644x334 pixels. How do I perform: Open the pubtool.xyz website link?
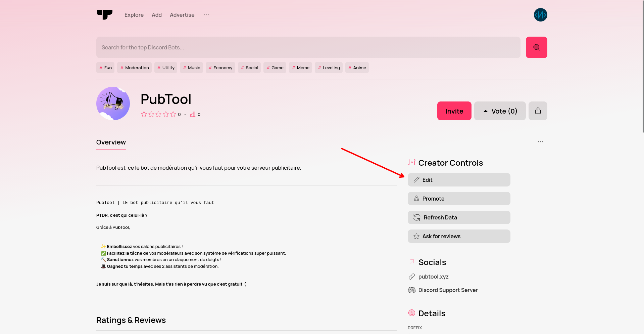[x=433, y=277]
